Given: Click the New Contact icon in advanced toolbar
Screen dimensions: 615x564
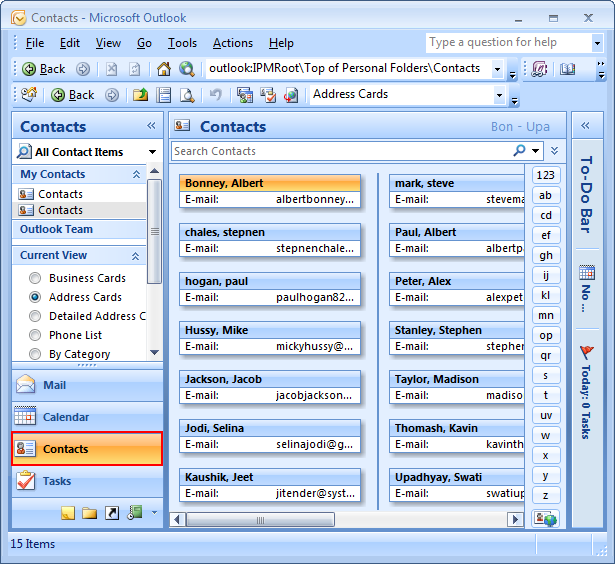Looking at the screenshot, I should pyautogui.click(x=29, y=95).
